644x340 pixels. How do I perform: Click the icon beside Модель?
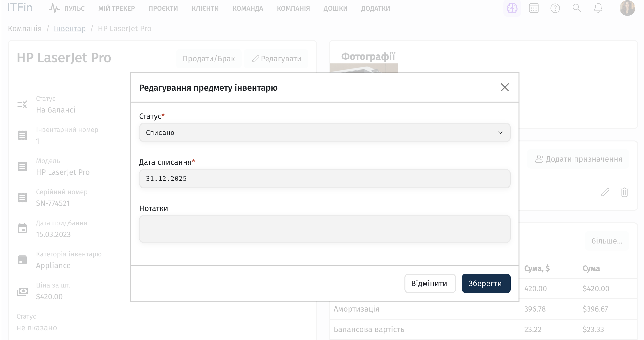click(x=22, y=166)
